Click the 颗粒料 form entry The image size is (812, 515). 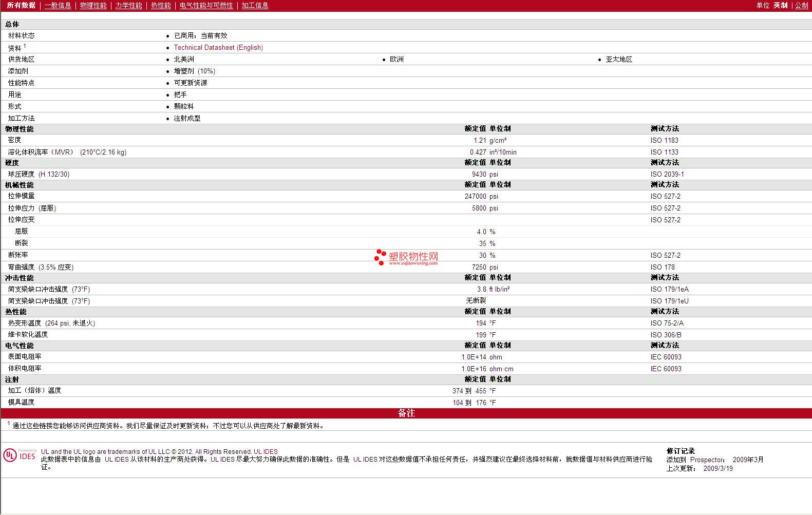click(184, 106)
